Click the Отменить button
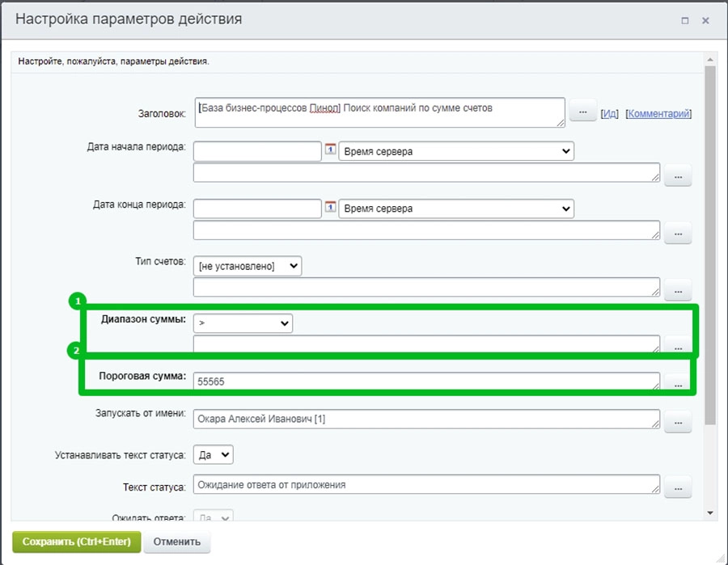Screen dimensions: 728x565 click(x=176, y=542)
